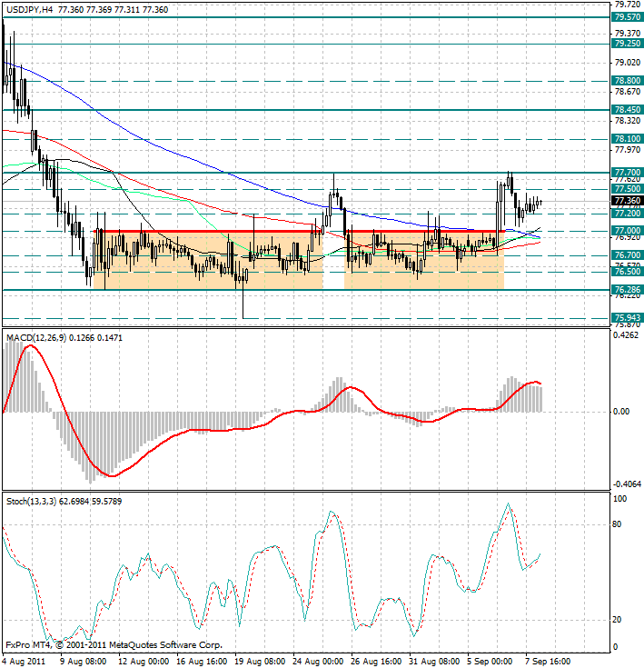Click the FxPro MT4 copyright text

114,643
